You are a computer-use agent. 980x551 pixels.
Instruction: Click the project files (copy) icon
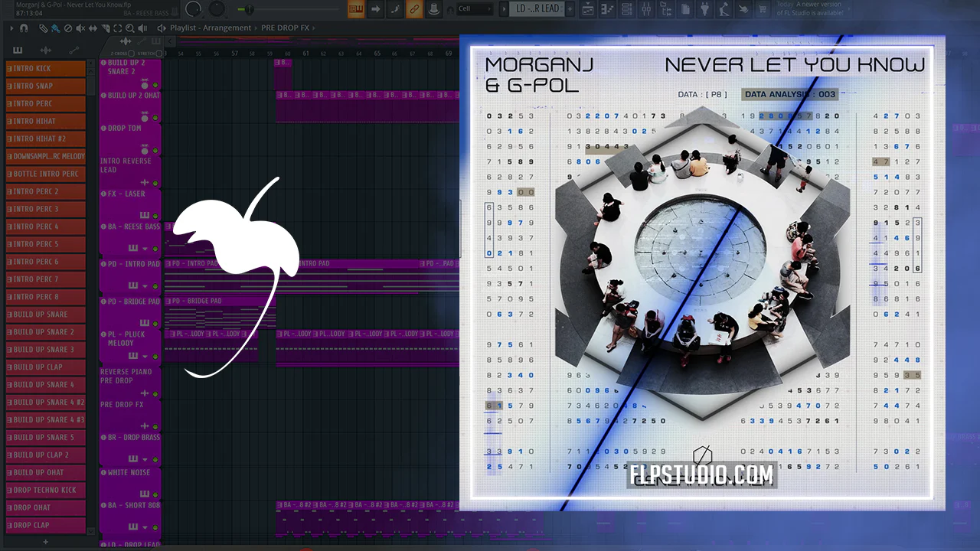[x=686, y=9]
